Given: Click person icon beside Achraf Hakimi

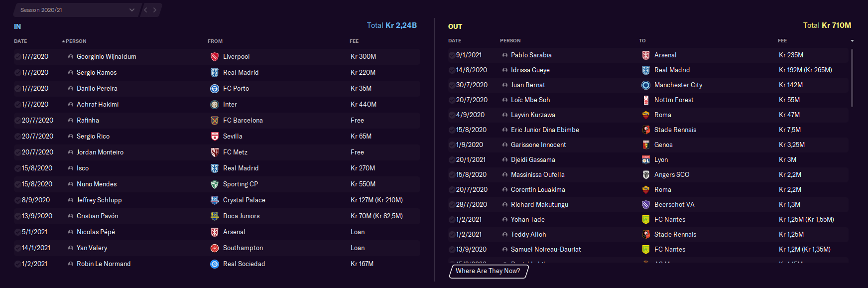Looking at the screenshot, I should pyautogui.click(x=71, y=105).
